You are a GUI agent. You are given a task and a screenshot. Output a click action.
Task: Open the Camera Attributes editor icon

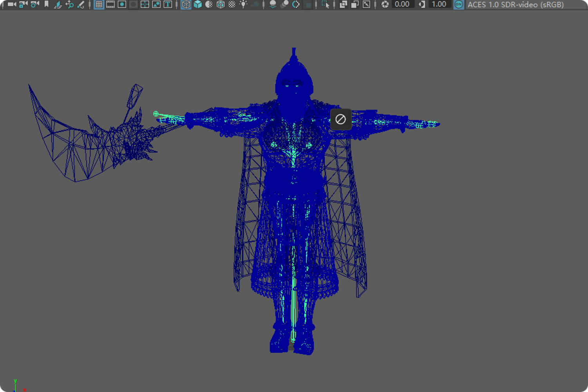coord(35,4)
